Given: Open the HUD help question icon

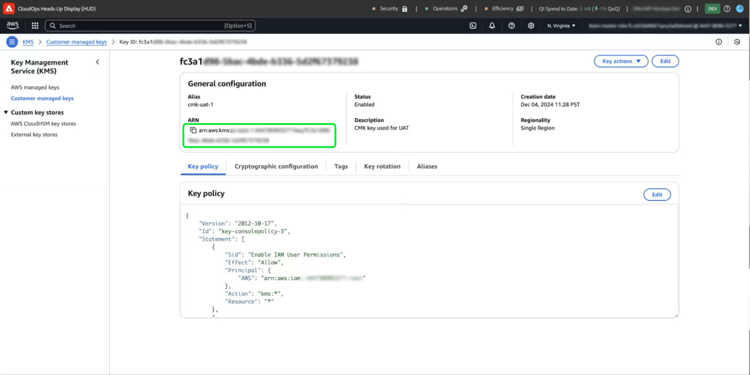Looking at the screenshot, I should (727, 9).
